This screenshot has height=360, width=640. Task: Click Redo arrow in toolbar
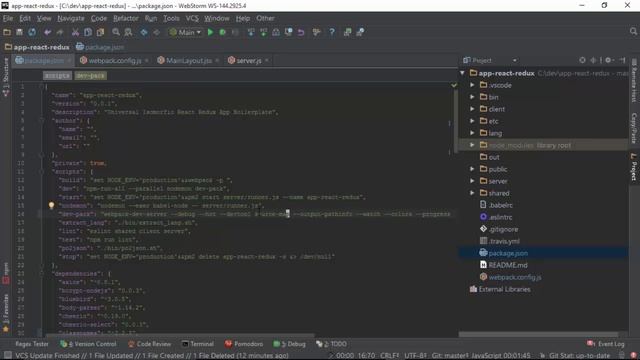click(x=60, y=32)
